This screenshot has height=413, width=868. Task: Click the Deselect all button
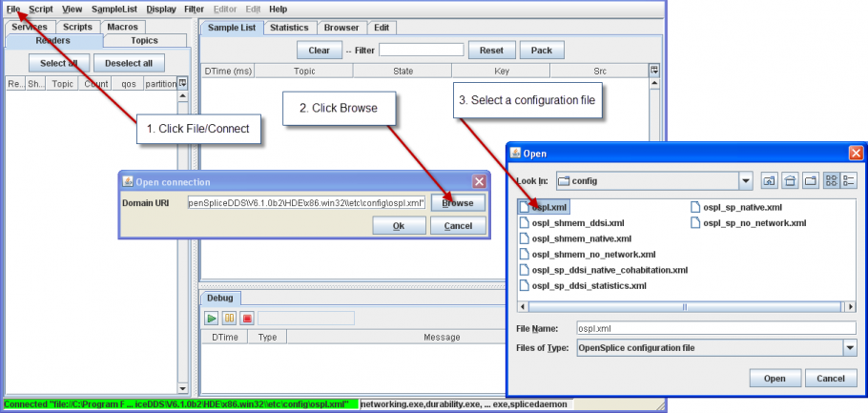(x=129, y=63)
